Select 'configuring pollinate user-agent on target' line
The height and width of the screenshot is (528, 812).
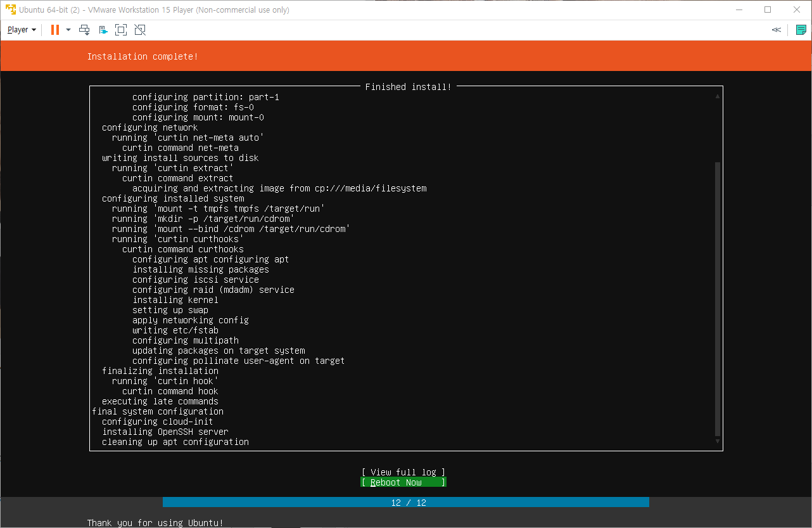coord(239,361)
